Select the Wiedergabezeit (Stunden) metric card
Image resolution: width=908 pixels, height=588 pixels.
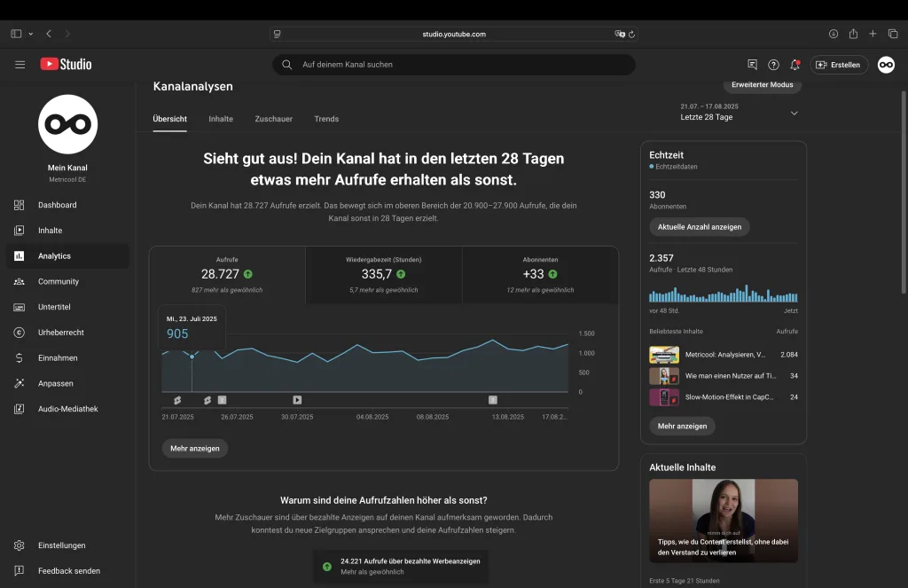(x=383, y=274)
